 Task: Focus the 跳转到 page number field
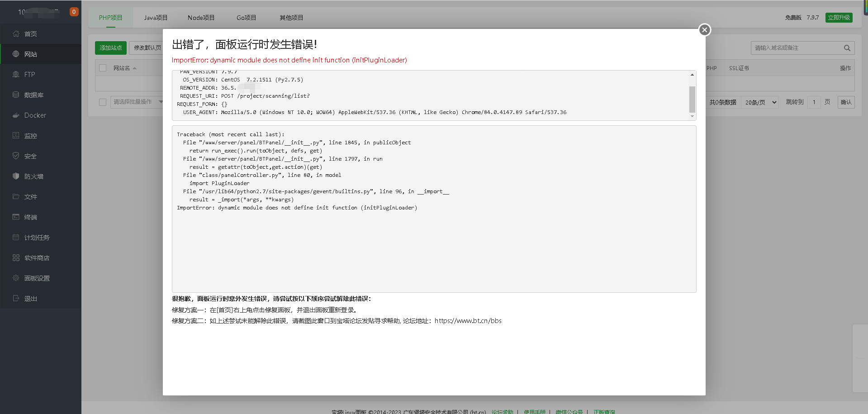[814, 102]
